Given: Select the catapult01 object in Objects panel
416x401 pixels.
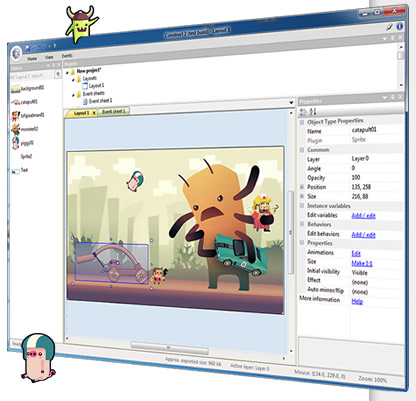Looking at the screenshot, I should [x=24, y=102].
